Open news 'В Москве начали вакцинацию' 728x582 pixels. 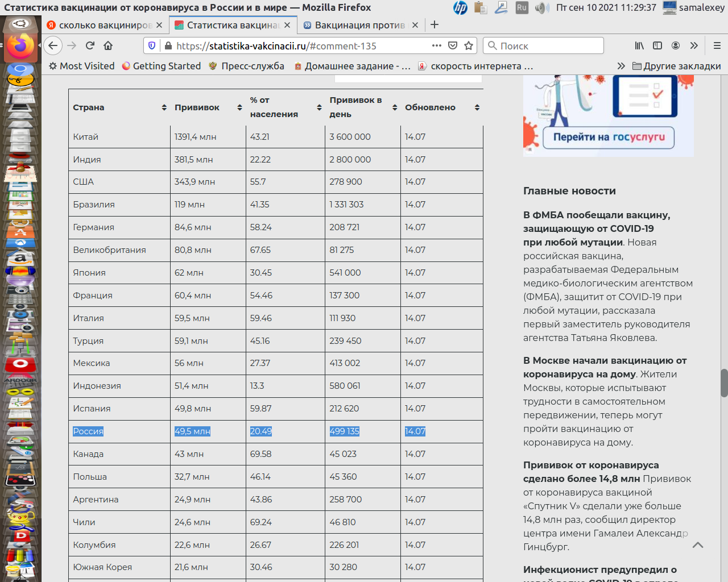pos(605,367)
